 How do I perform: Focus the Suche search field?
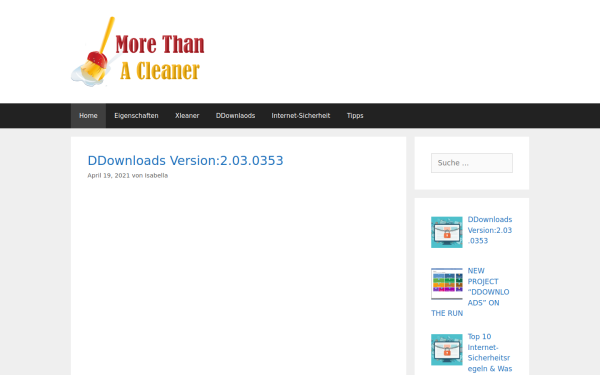[472, 163]
